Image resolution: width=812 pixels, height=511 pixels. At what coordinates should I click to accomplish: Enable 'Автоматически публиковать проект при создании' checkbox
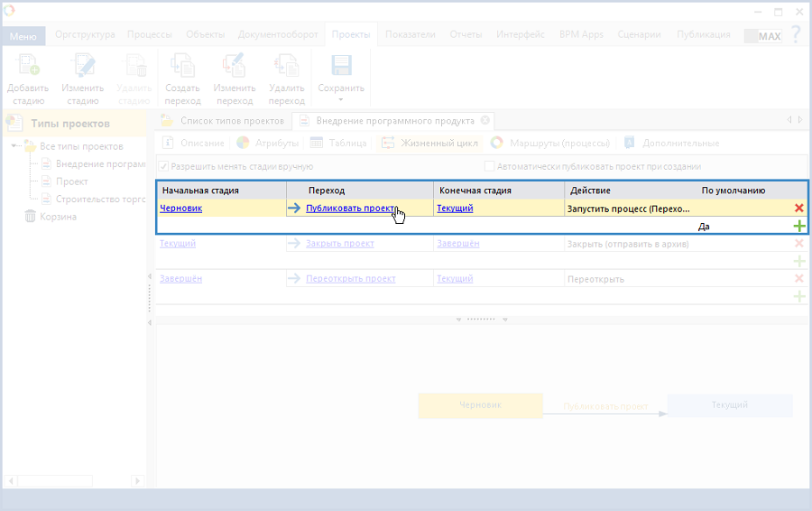click(x=490, y=166)
